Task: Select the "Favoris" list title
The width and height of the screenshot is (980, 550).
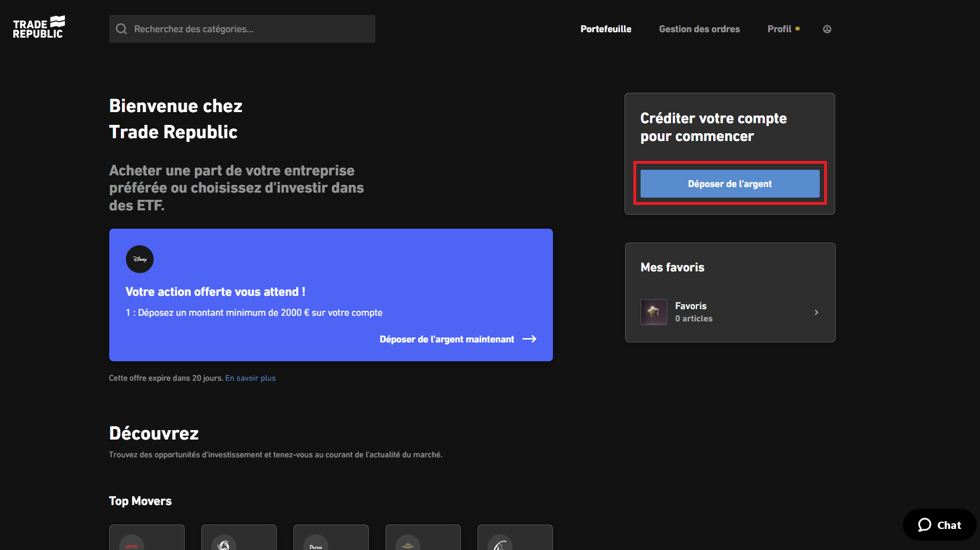Action: (x=690, y=306)
